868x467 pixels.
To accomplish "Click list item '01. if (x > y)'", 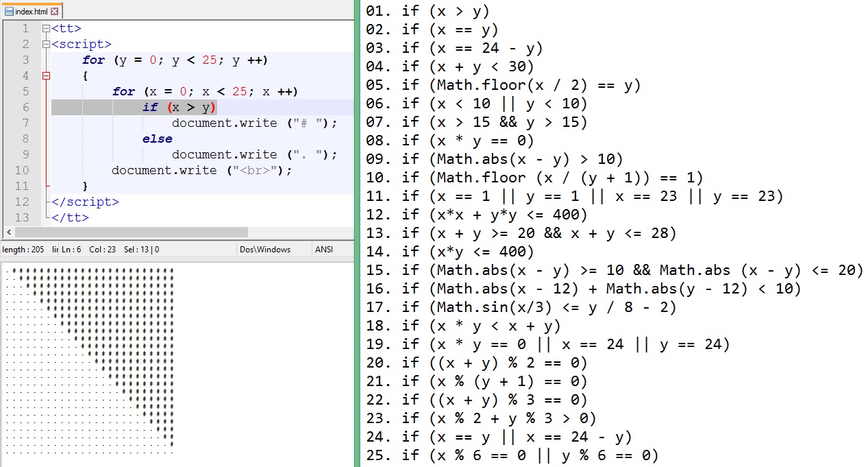I will [428, 10].
